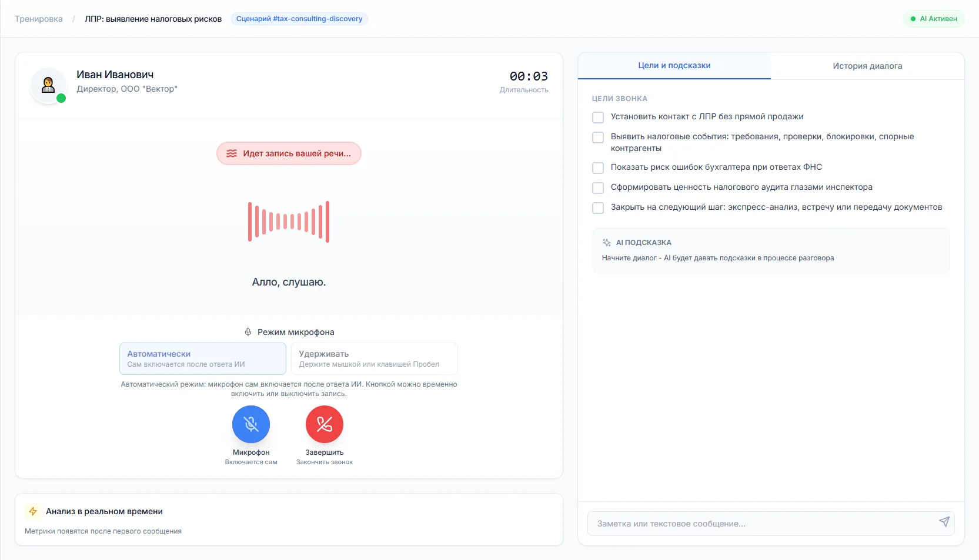Click the send message paper plane icon
The width and height of the screenshot is (979, 560).
(944, 522)
